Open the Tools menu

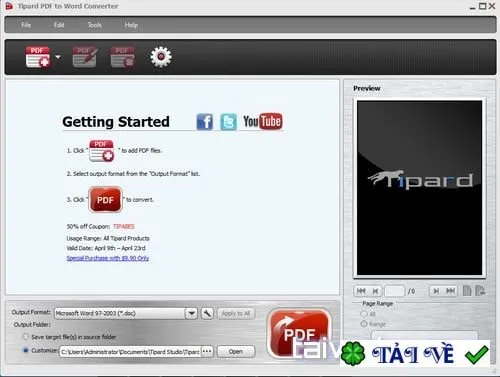coord(95,25)
